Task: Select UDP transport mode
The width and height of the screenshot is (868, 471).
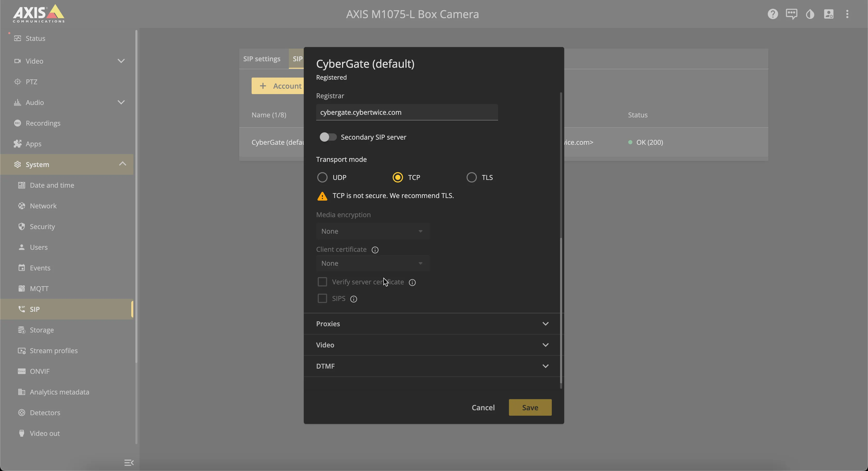Action: pos(322,177)
